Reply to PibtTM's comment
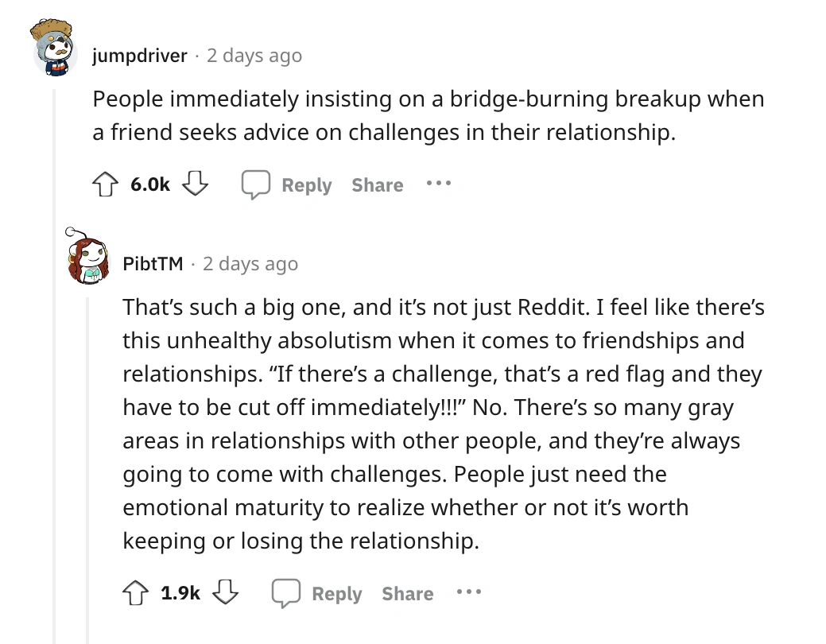Screen dimensions: 826x644 tap(336, 594)
